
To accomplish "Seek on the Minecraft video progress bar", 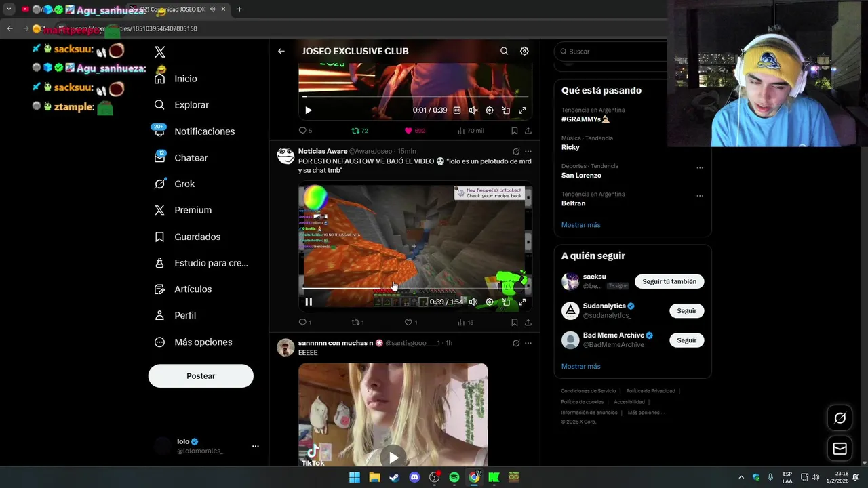I will [414, 288].
